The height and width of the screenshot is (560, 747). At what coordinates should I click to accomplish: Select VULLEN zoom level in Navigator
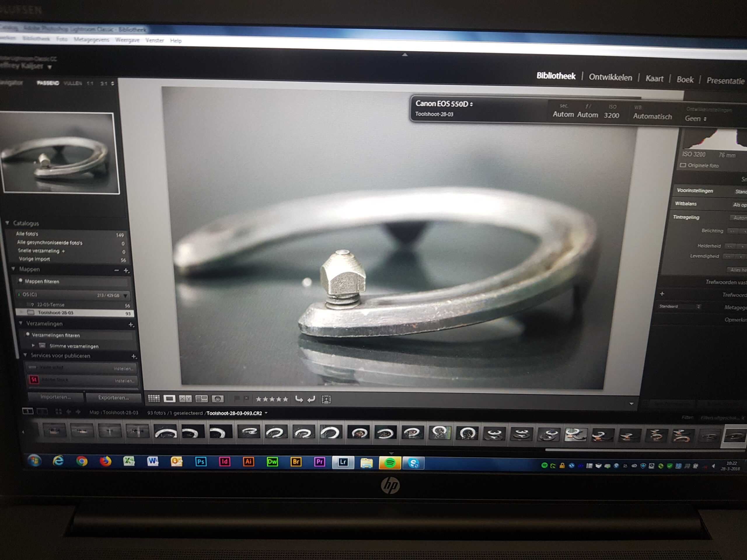(73, 83)
